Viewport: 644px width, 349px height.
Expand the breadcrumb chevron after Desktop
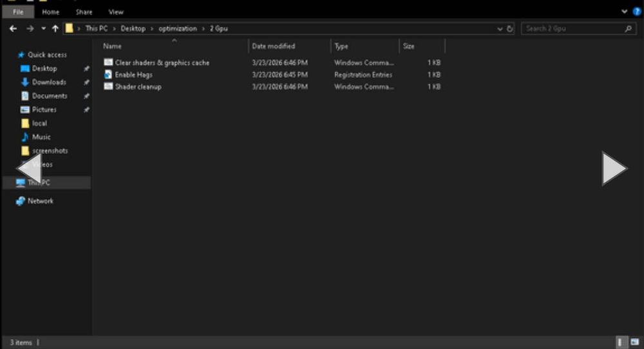click(x=152, y=29)
